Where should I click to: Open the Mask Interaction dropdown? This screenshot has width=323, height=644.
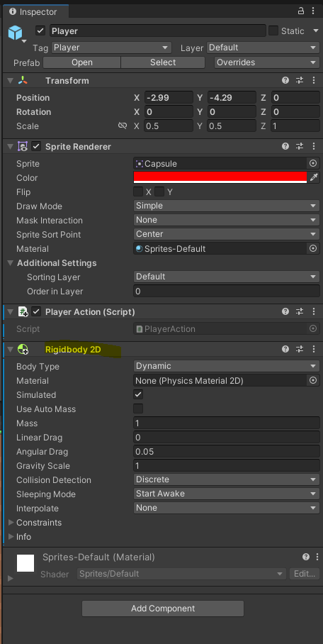pyautogui.click(x=227, y=220)
